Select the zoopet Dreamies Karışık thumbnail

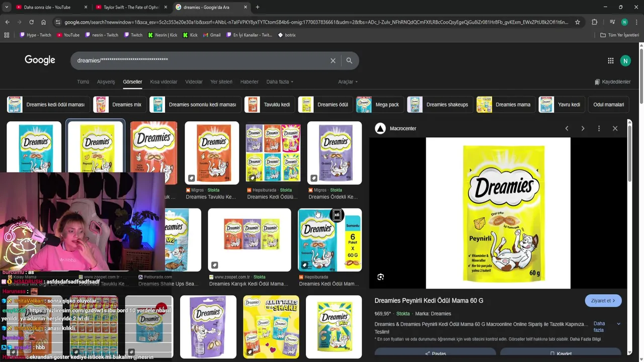tap(250, 240)
